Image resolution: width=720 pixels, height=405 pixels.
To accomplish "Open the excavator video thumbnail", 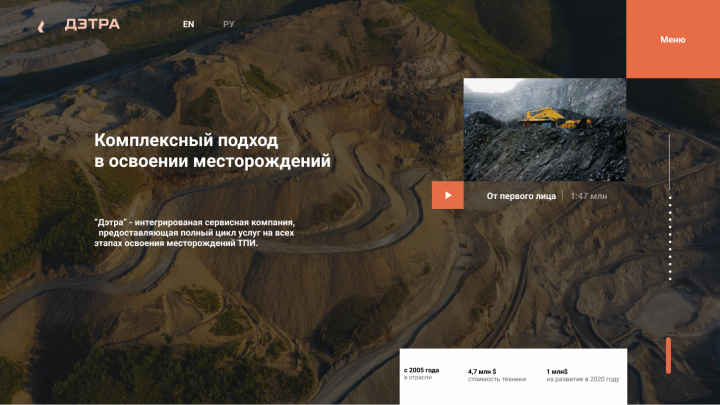I will click(545, 129).
